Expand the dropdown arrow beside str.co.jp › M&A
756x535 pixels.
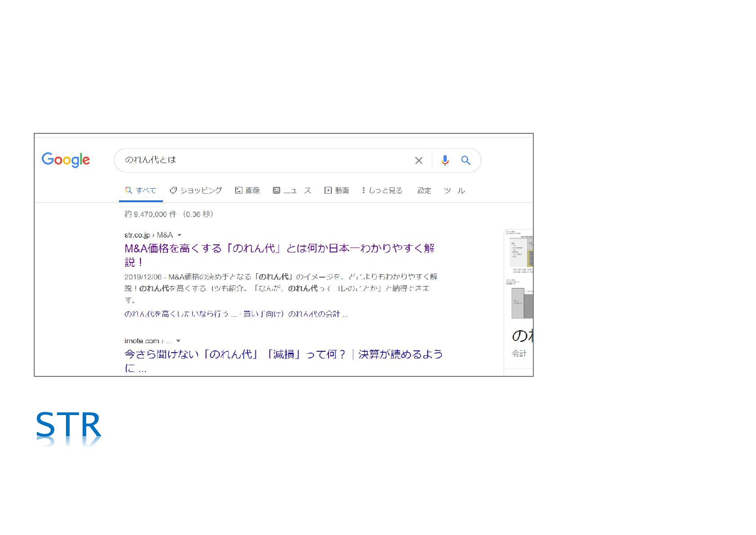pos(180,235)
